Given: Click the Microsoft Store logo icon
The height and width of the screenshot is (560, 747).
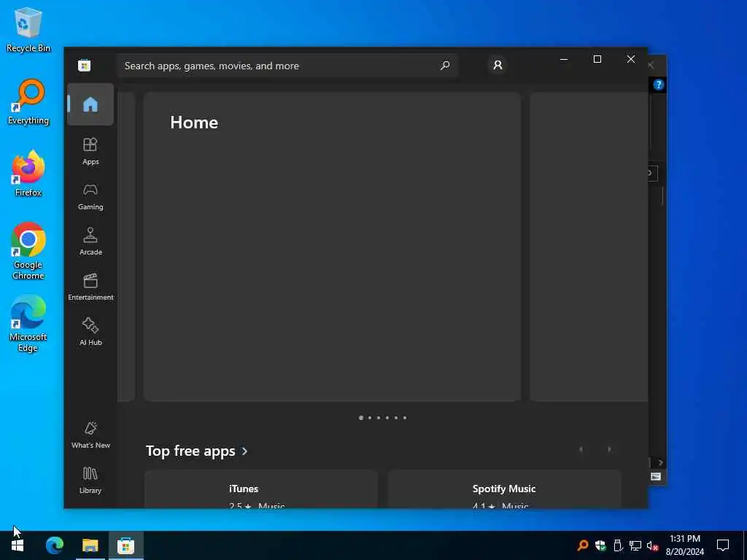Looking at the screenshot, I should [85, 65].
